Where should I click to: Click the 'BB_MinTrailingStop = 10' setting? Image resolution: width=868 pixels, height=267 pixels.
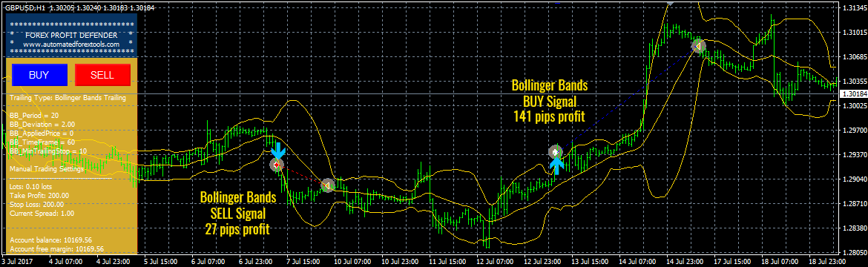click(x=48, y=151)
